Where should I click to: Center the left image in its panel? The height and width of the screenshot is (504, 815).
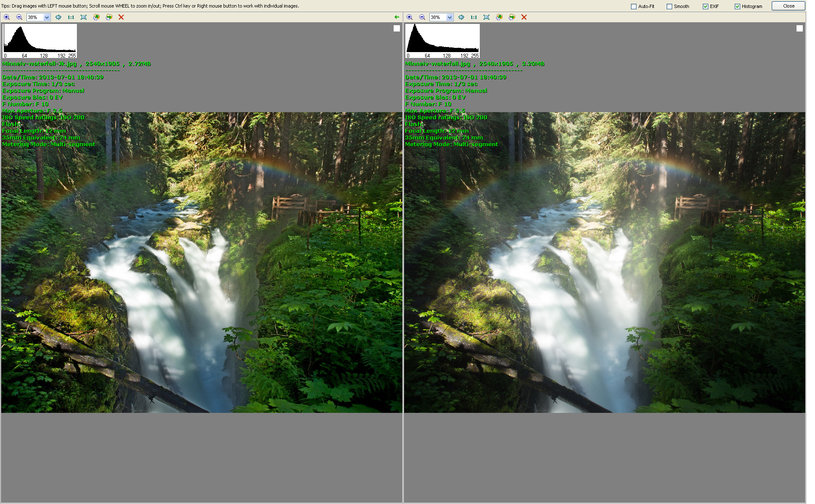[58, 17]
